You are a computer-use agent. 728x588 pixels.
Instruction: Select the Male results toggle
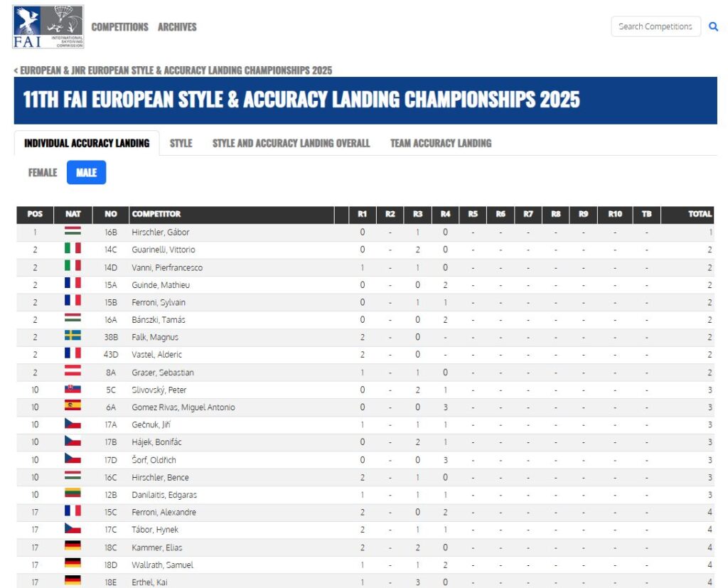pos(86,173)
